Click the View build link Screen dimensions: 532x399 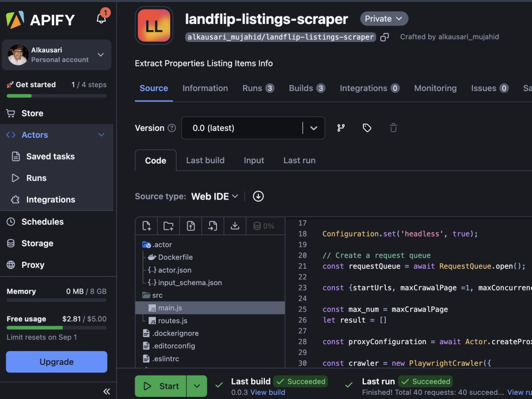click(x=268, y=393)
